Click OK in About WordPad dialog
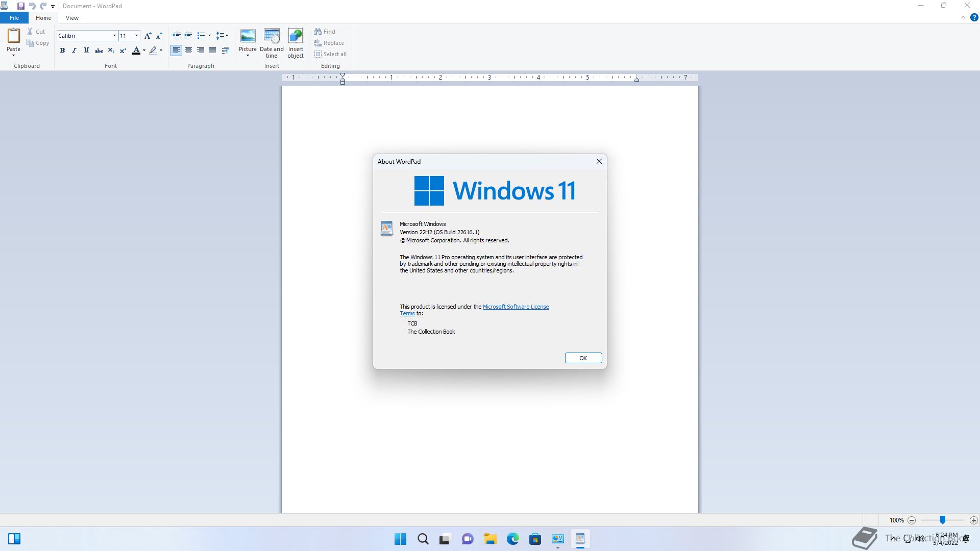 583,358
